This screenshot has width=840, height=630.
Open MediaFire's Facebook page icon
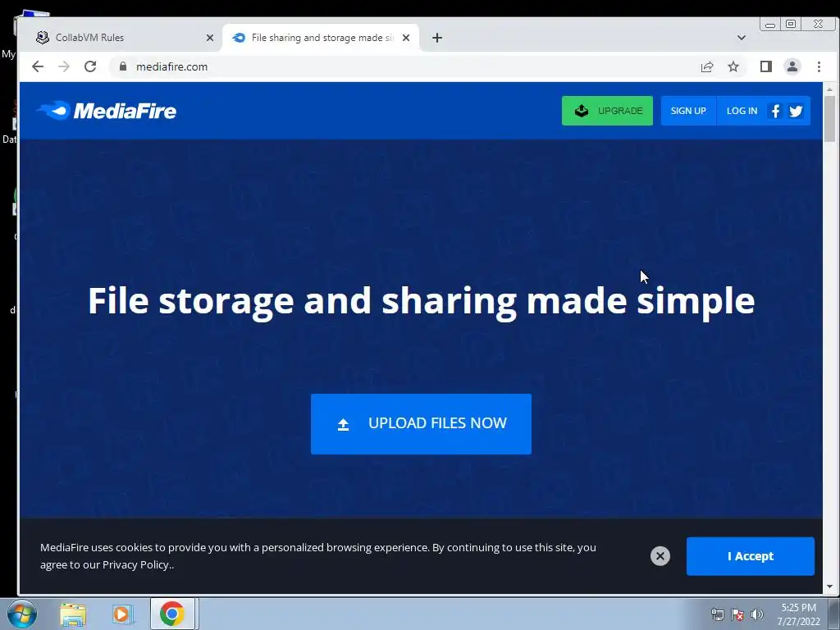point(775,111)
